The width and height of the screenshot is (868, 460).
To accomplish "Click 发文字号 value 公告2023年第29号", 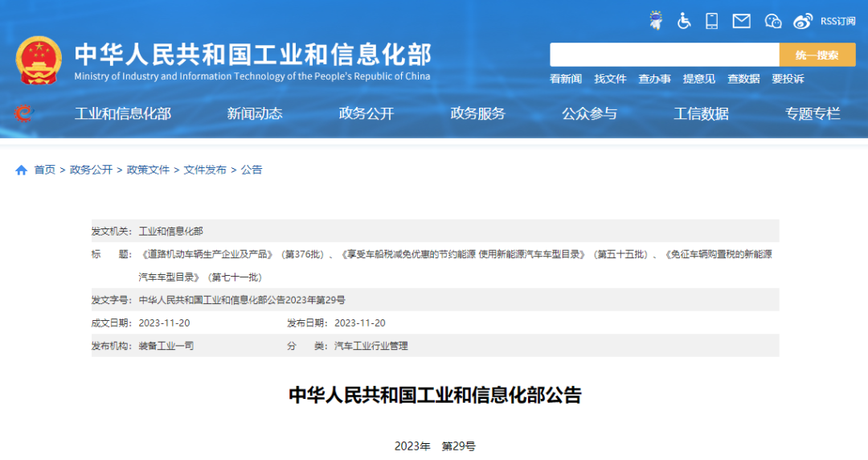I will pos(242,300).
